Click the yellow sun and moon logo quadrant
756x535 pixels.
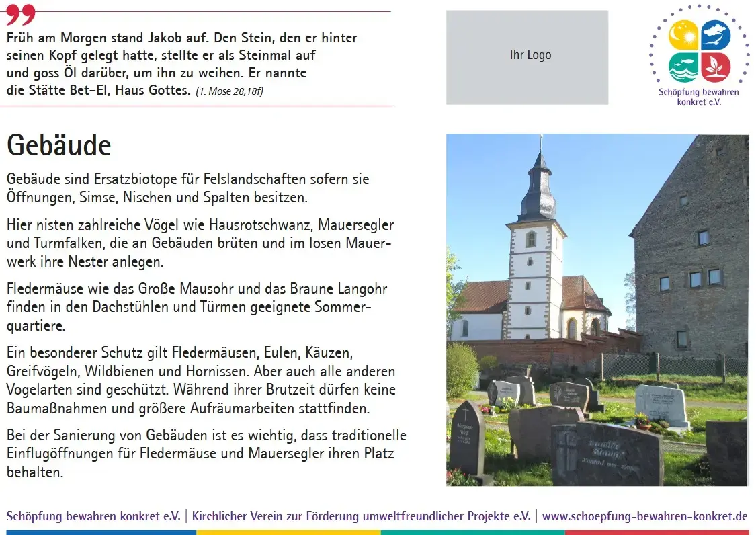click(x=683, y=35)
